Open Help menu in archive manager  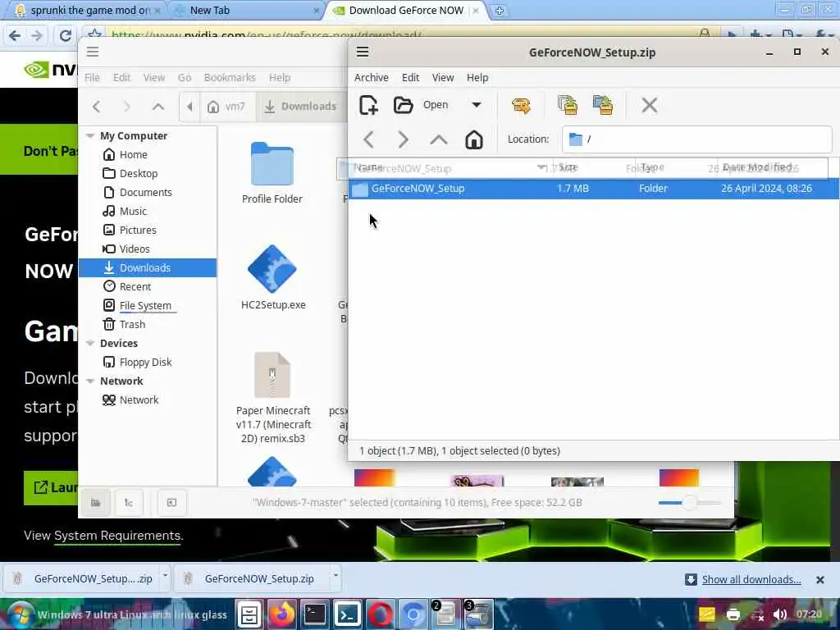477,78
